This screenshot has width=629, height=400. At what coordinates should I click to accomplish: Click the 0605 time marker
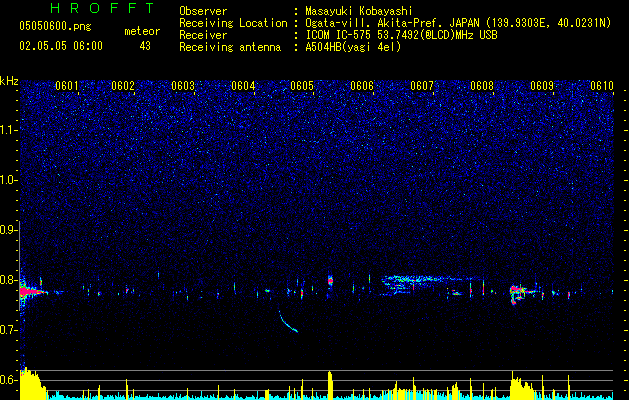coord(302,86)
